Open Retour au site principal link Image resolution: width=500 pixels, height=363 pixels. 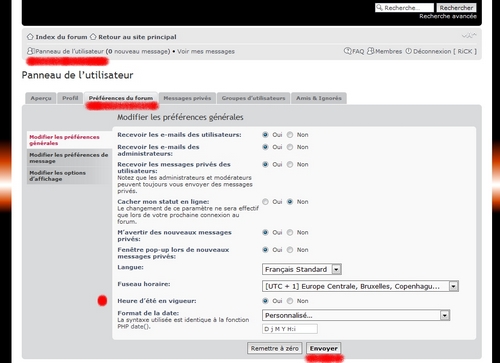coord(137,37)
